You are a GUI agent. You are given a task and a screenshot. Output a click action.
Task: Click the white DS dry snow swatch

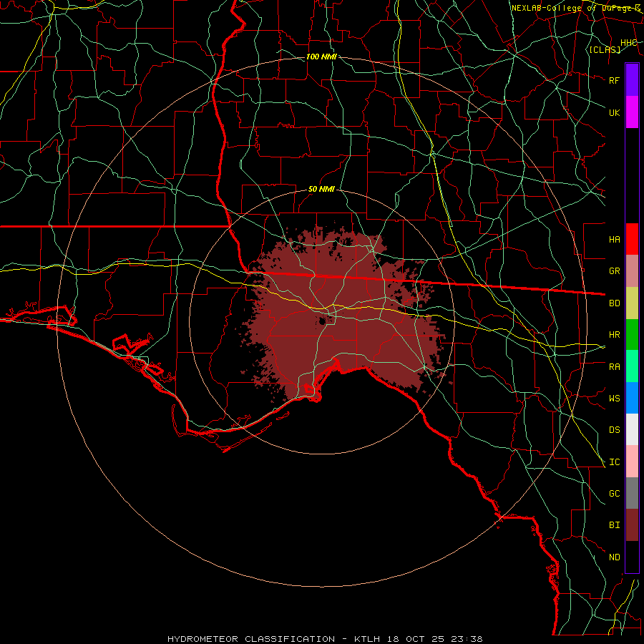[x=632, y=429]
